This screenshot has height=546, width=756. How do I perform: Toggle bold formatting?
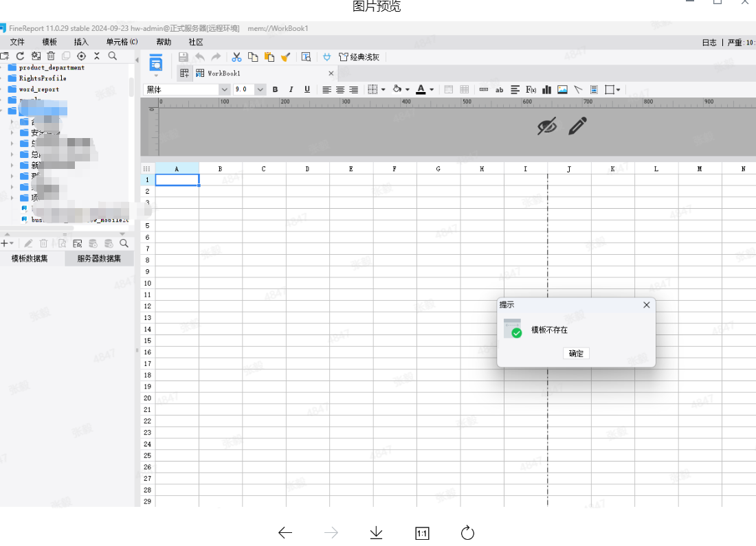pyautogui.click(x=276, y=90)
